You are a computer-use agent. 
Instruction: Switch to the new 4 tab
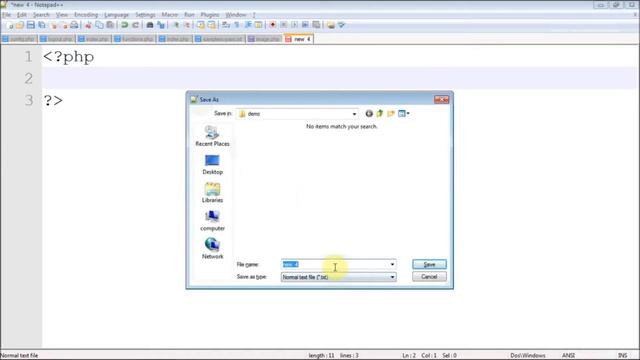pyautogui.click(x=299, y=39)
